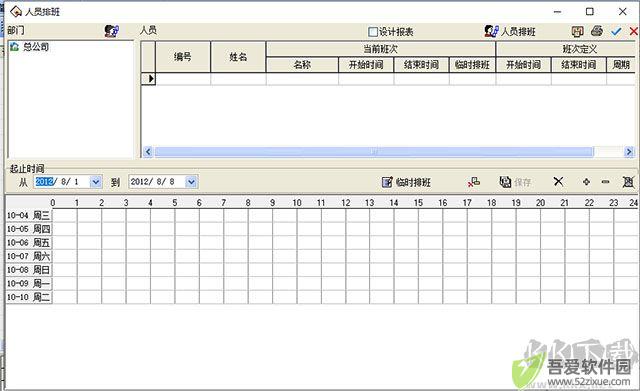This screenshot has width=640, height=391.
Task: Open the end date dropdown arrow
Action: (191, 182)
